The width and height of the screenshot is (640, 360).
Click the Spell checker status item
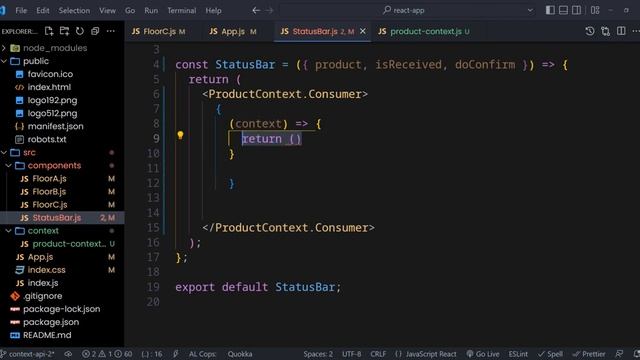[550, 354]
